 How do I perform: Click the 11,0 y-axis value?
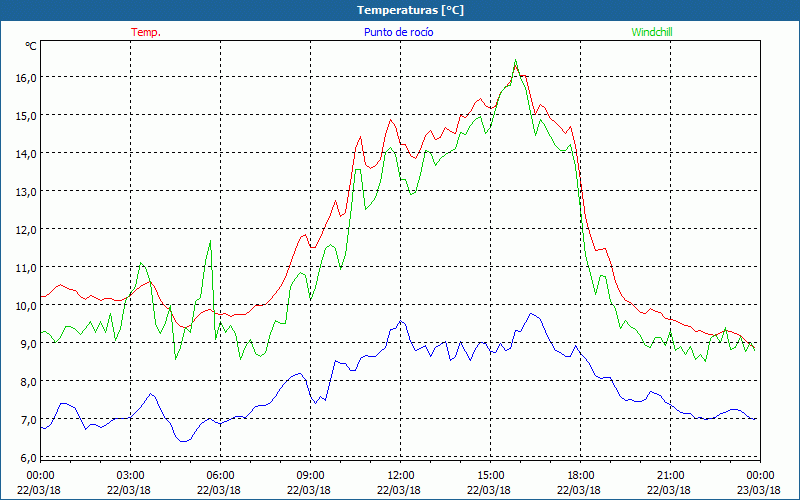tap(28, 268)
